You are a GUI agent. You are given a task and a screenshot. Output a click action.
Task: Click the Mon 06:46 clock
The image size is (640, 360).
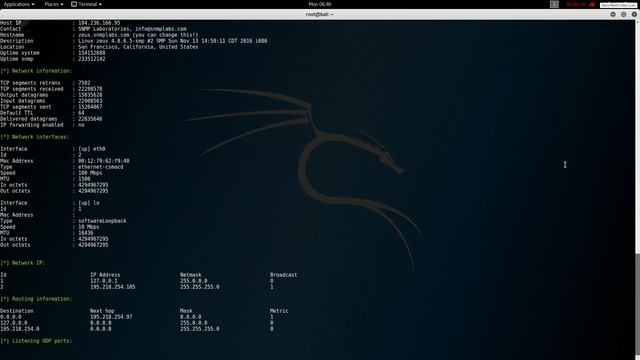(x=320, y=4)
